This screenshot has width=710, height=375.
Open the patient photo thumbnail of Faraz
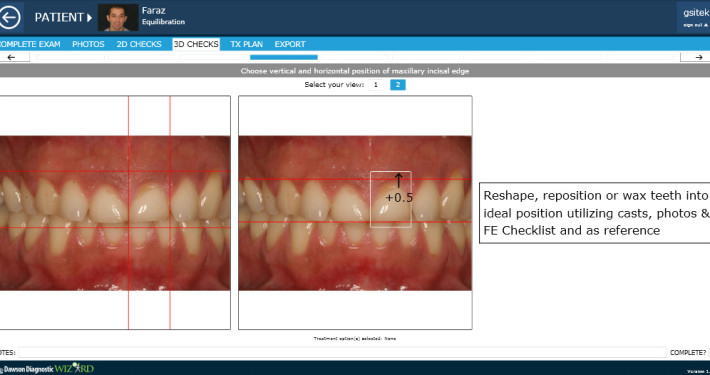tap(118, 18)
